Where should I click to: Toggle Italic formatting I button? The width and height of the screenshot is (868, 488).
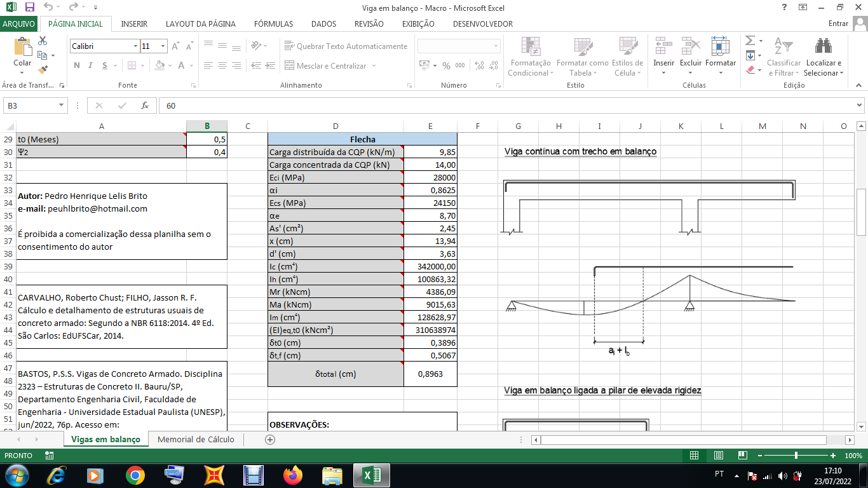[x=91, y=65]
